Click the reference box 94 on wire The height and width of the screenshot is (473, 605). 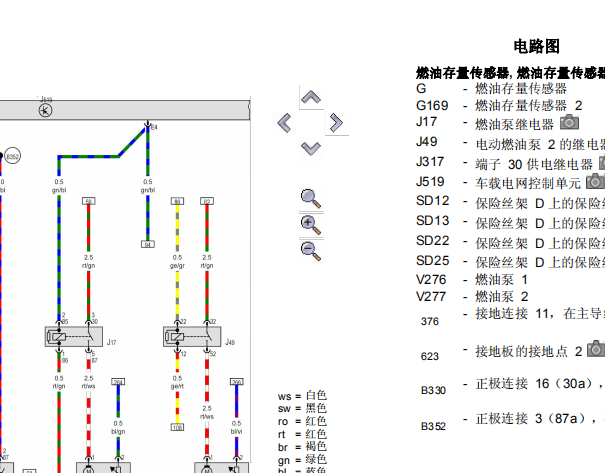pyautogui.click(x=148, y=244)
